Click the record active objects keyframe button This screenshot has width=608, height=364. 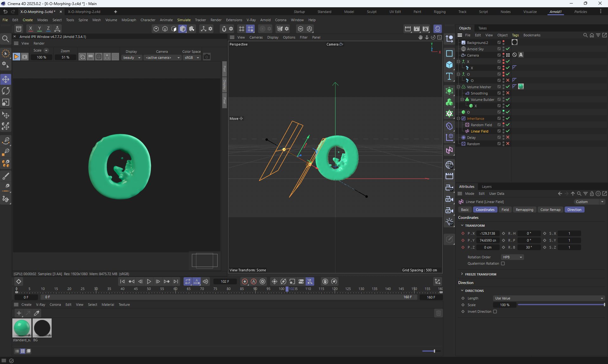(x=245, y=281)
